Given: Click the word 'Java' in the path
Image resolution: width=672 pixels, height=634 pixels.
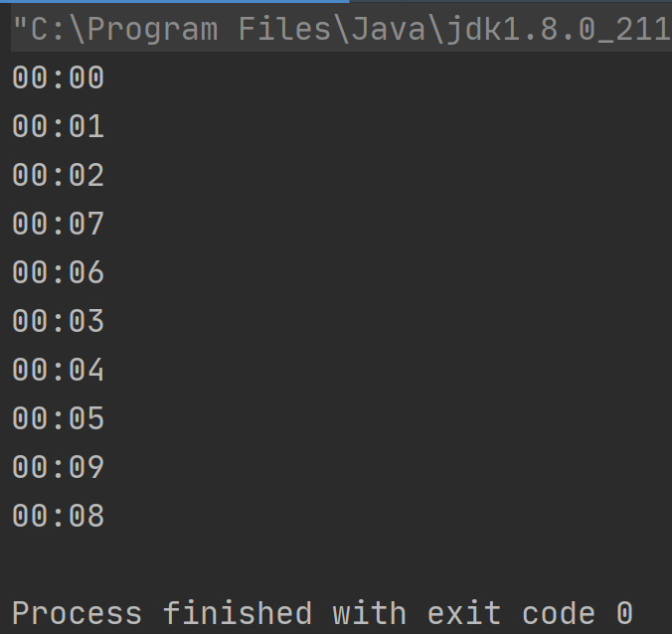Looking at the screenshot, I should click(x=388, y=30).
